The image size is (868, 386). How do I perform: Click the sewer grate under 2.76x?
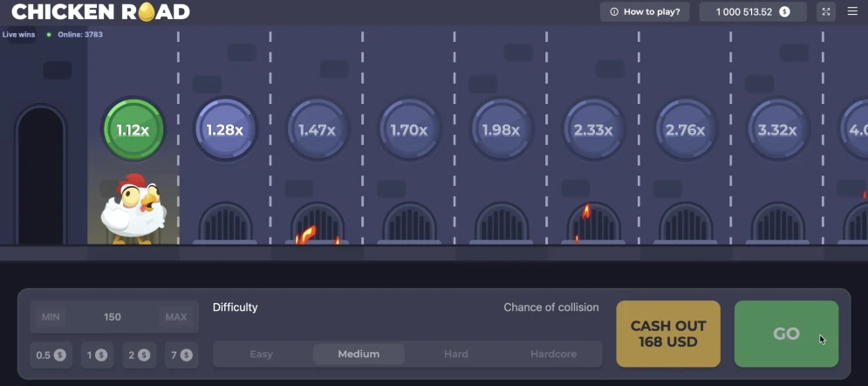[x=686, y=224]
